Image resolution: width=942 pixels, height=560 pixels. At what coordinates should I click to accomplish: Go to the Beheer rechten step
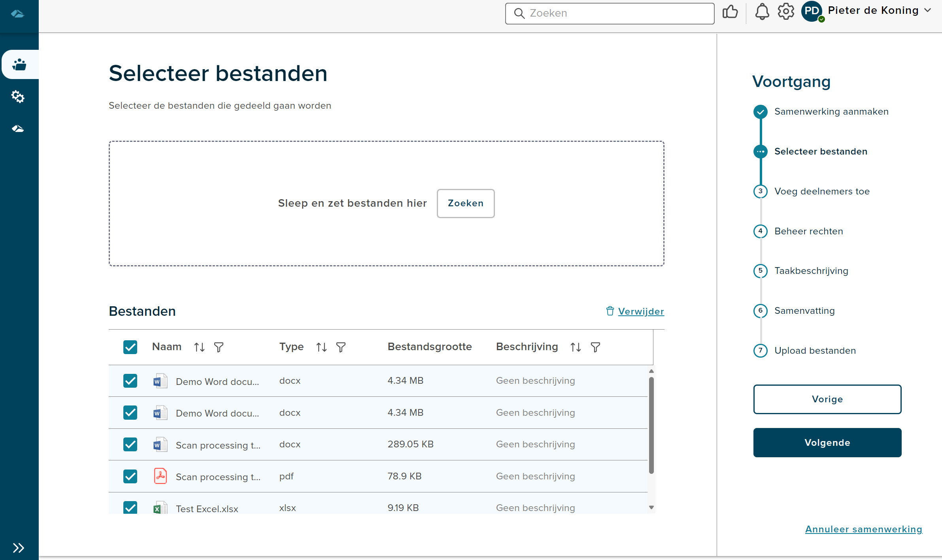[808, 231]
